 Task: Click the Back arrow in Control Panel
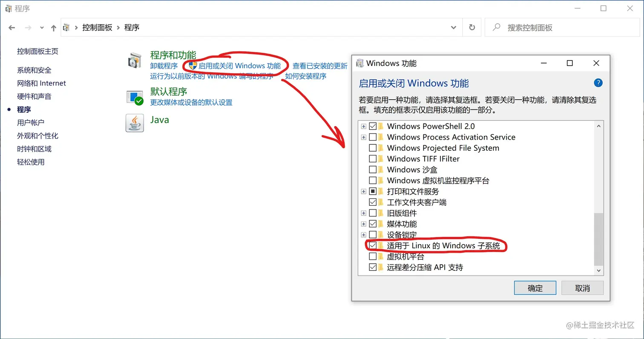pos(12,28)
